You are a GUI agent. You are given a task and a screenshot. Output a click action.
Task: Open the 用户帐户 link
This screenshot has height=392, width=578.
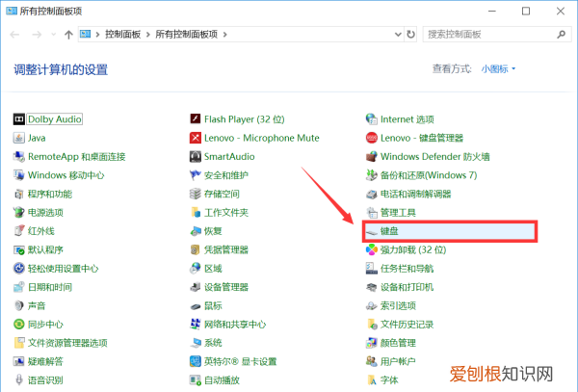[x=398, y=361]
